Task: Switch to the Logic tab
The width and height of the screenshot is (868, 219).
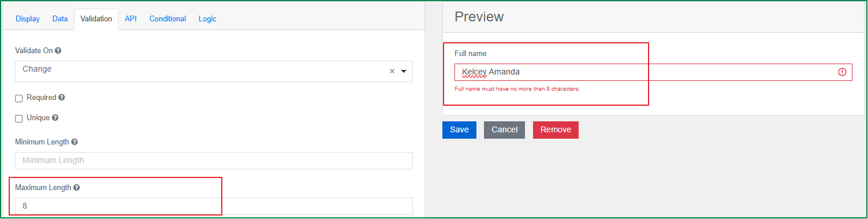Action: [x=207, y=18]
